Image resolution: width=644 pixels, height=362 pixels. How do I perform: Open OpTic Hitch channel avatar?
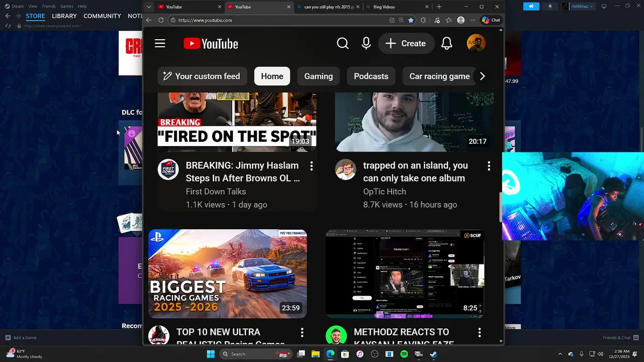(346, 170)
